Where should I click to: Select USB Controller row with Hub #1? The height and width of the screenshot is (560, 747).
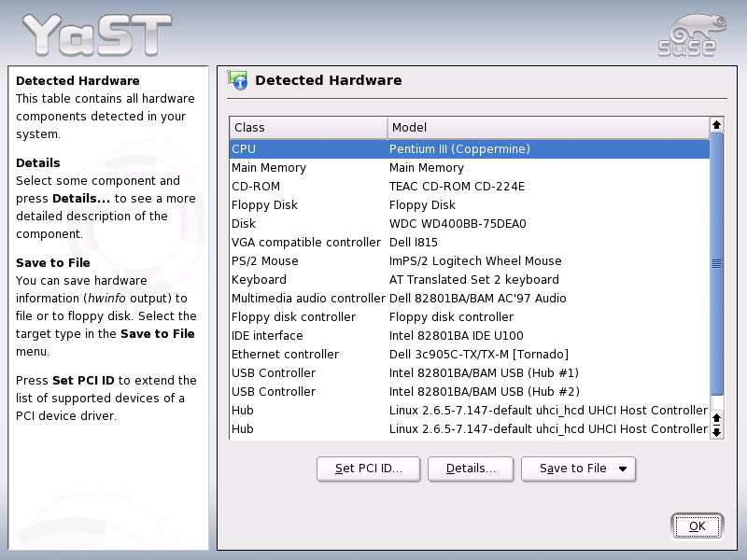[470, 372]
